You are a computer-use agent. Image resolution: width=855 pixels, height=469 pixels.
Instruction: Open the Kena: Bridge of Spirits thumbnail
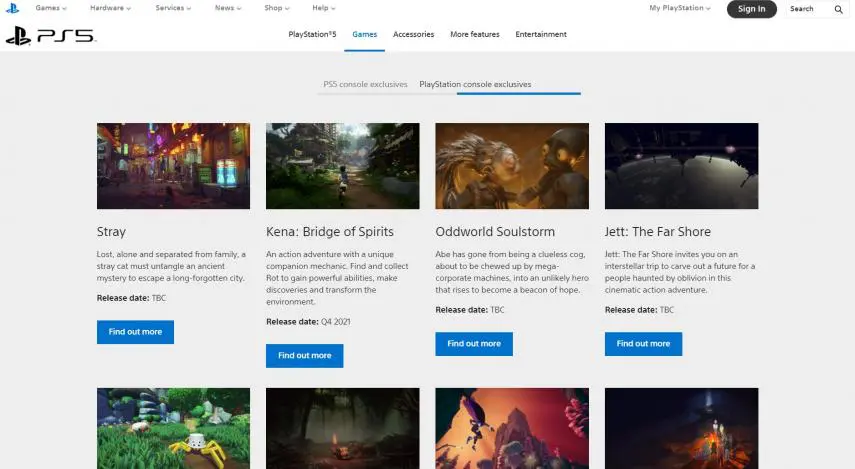point(342,166)
